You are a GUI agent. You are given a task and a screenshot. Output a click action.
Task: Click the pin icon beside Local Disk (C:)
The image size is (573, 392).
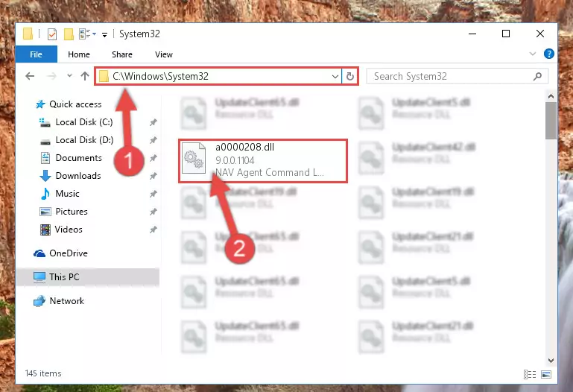[x=153, y=122]
